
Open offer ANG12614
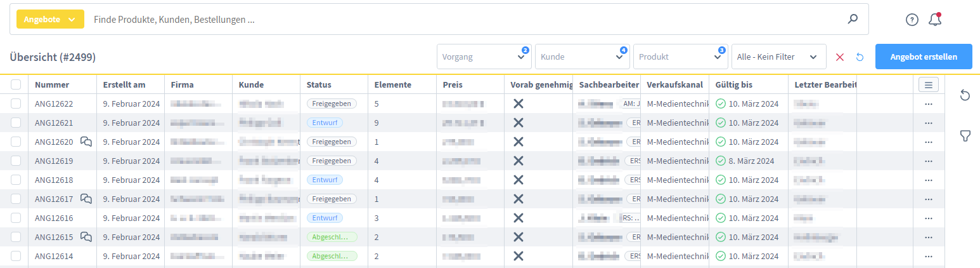(54, 256)
